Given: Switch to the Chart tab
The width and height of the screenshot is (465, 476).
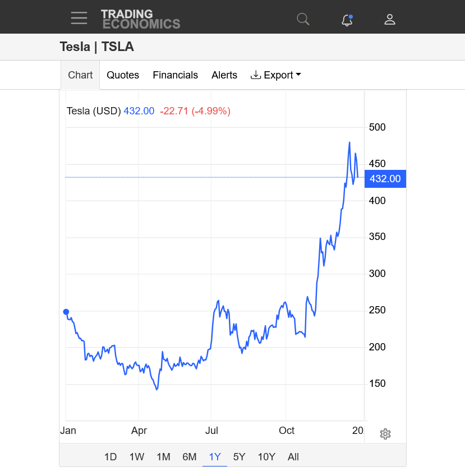Looking at the screenshot, I should (80, 75).
